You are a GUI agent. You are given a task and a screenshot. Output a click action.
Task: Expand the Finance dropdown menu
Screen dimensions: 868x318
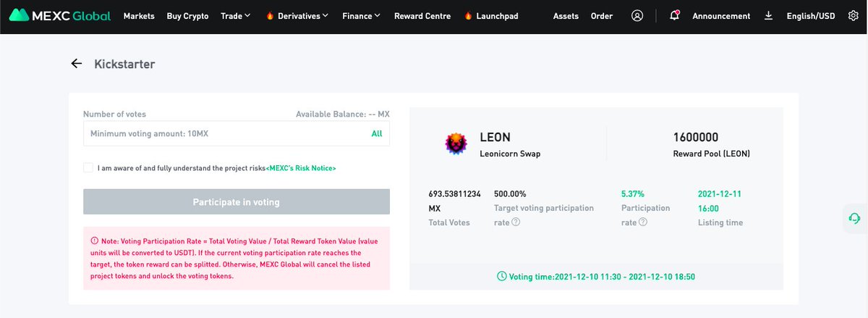pos(362,16)
